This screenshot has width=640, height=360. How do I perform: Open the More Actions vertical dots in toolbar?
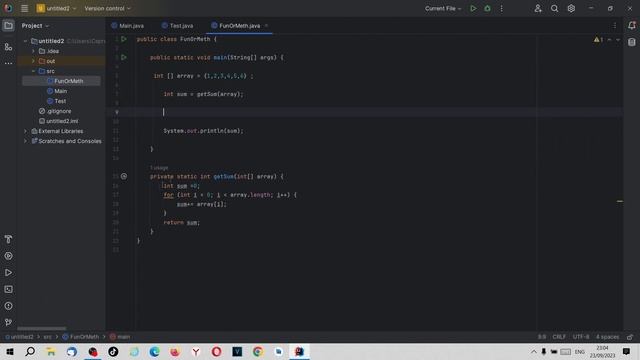pos(502,8)
